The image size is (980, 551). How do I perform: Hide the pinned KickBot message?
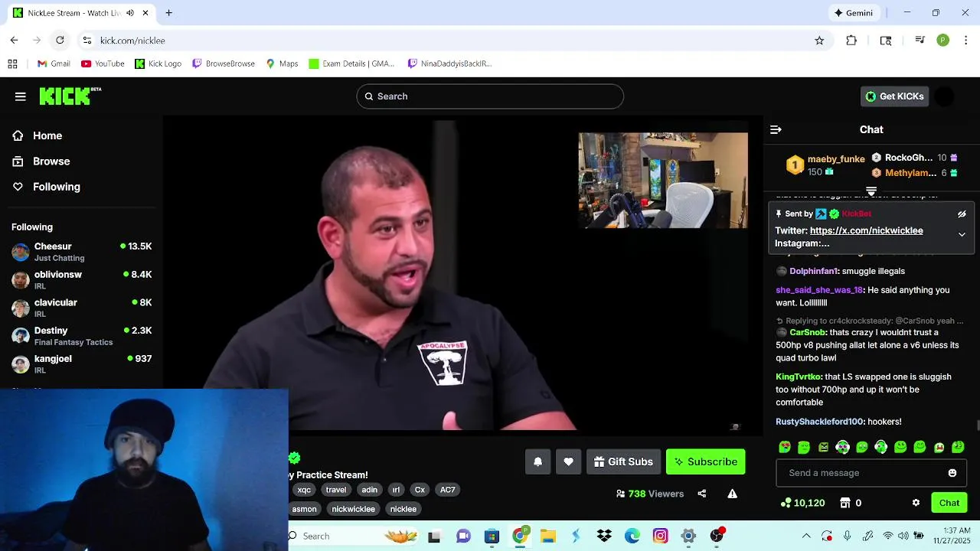962,214
